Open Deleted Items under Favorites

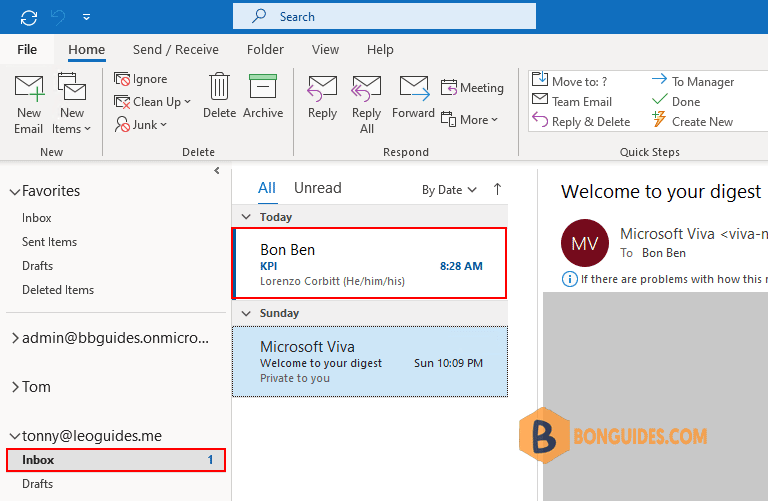point(58,290)
